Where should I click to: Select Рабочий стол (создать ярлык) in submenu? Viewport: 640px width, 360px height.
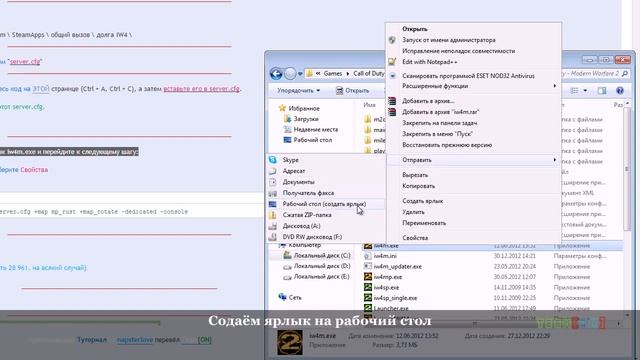[326, 204]
